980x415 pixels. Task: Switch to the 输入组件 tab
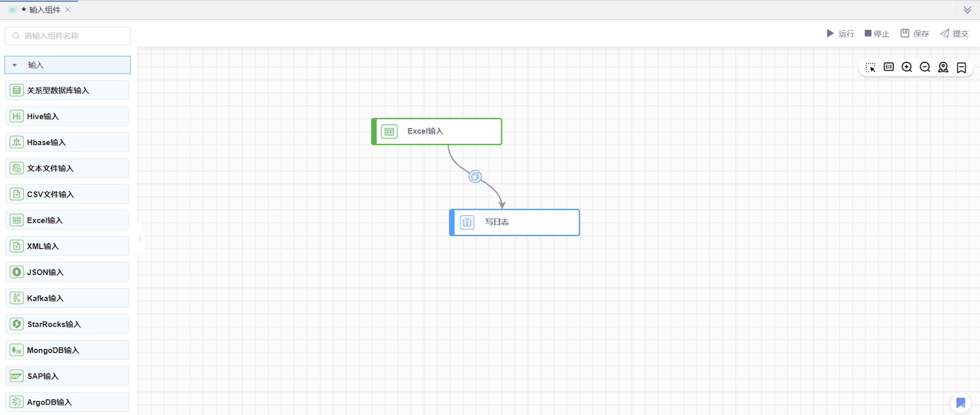pos(45,10)
